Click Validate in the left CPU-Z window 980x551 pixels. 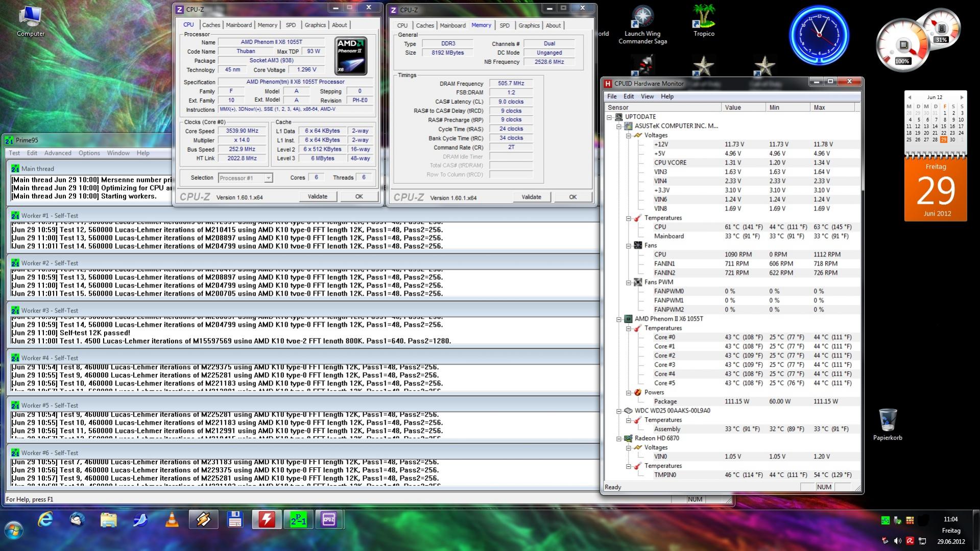point(318,197)
